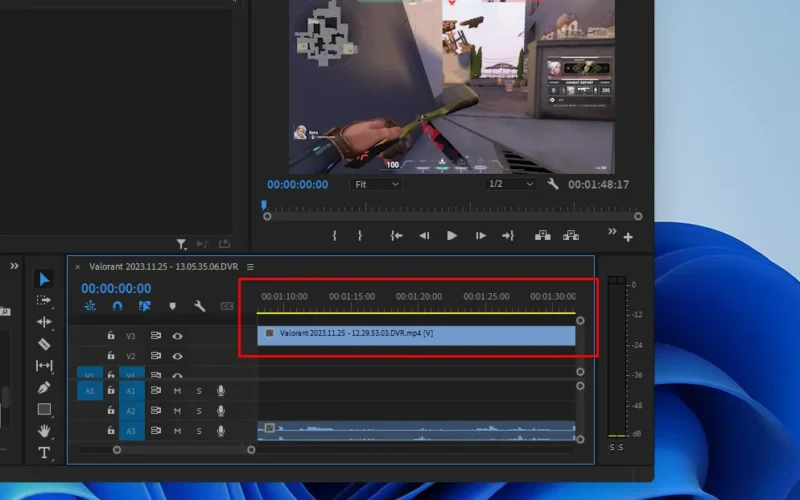Enable voice-over record on track A2
This screenshot has width=800, height=500.
pos(220,411)
